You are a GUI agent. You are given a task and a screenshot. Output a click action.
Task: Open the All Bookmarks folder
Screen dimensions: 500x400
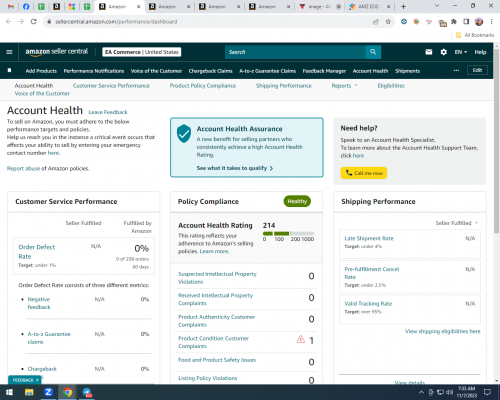click(x=475, y=35)
